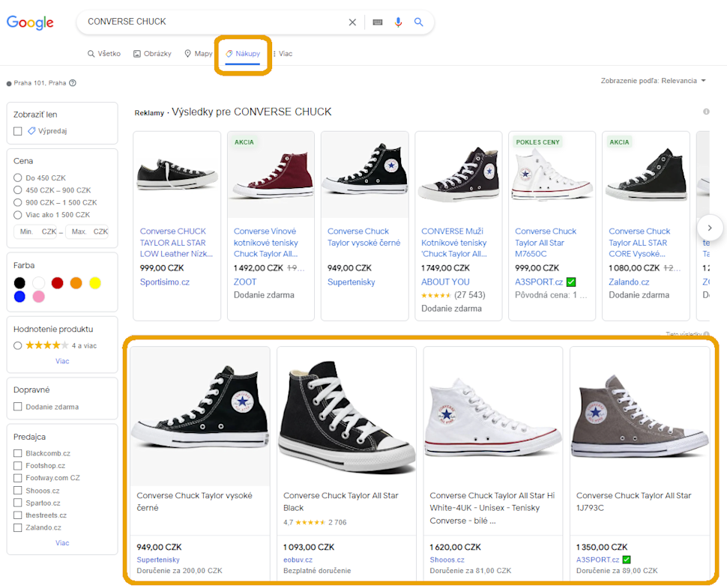Enable the Výpredaj checkbox
The width and height of the screenshot is (727, 588).
(x=18, y=131)
